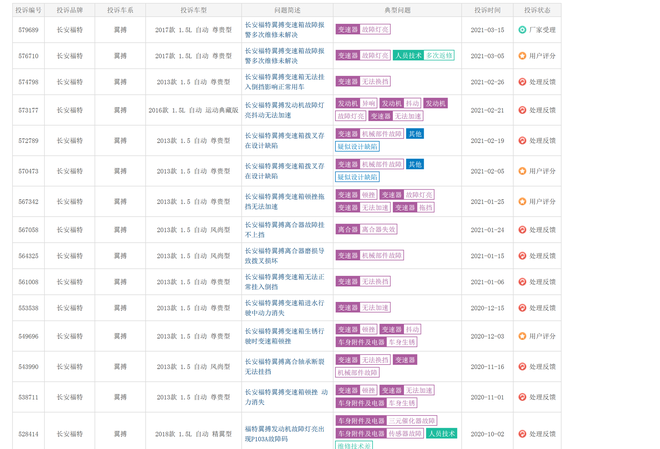Click the 处理反馈 icon in the 2021-02-21 row
This screenshot has height=449, width=660.
tap(522, 110)
